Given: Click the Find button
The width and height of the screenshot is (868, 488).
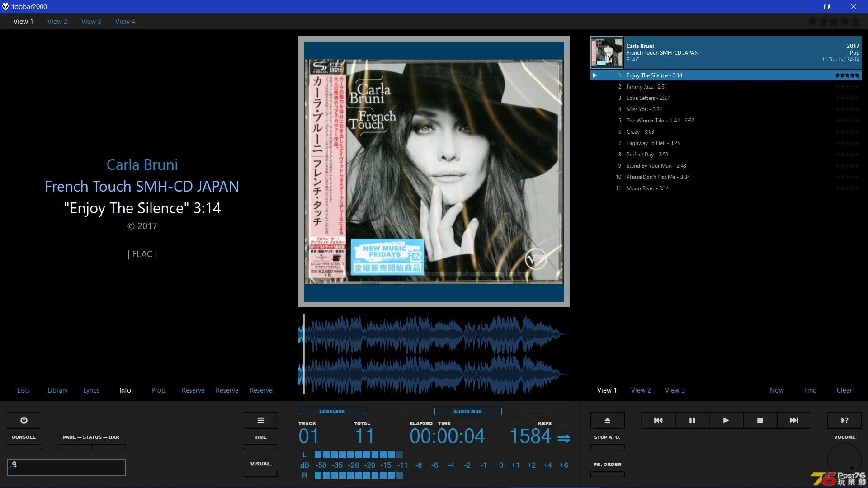Looking at the screenshot, I should 811,390.
